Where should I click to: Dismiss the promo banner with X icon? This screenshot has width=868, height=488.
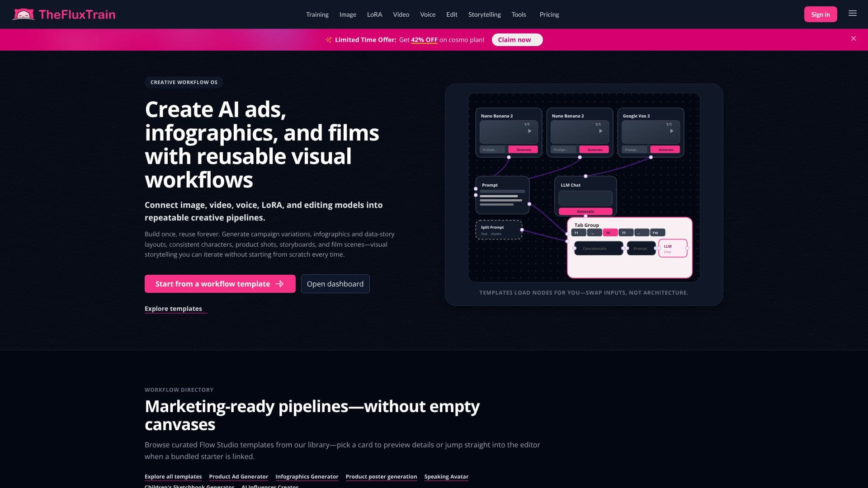point(854,39)
